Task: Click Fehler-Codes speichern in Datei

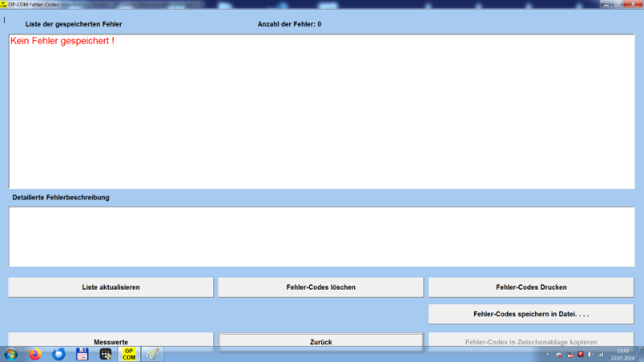Action: pos(531,314)
